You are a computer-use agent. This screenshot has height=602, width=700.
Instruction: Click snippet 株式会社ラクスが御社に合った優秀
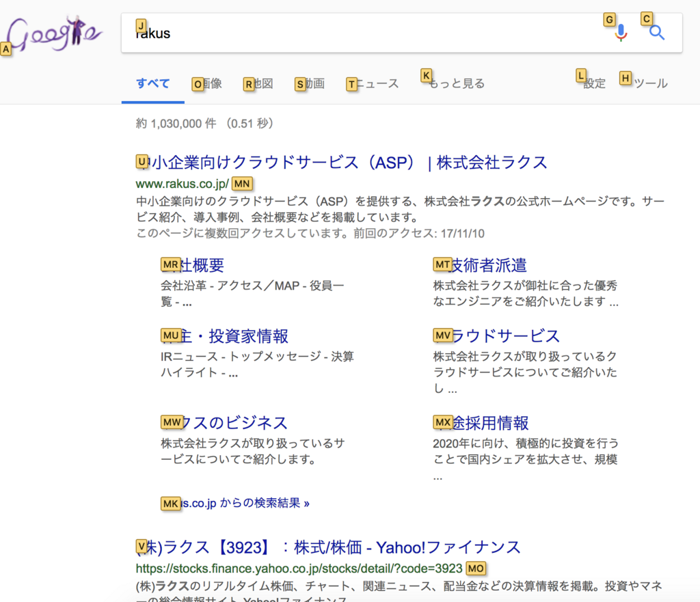525,286
